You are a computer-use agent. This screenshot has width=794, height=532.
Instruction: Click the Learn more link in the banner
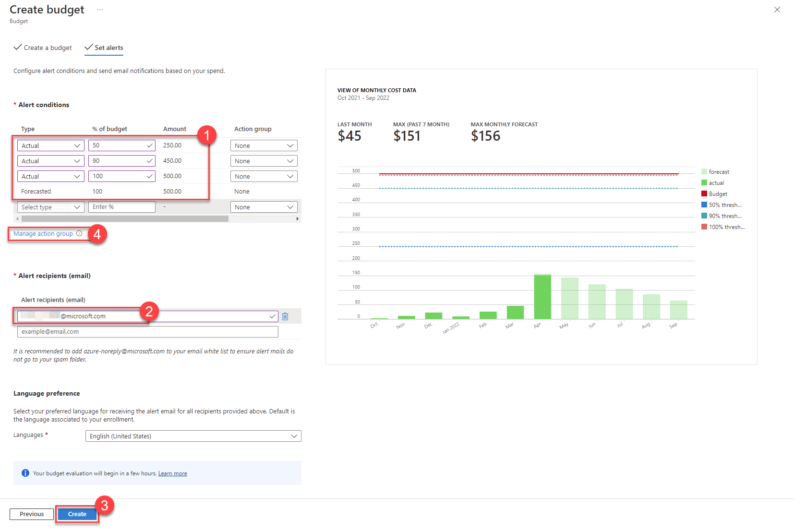[x=172, y=473]
